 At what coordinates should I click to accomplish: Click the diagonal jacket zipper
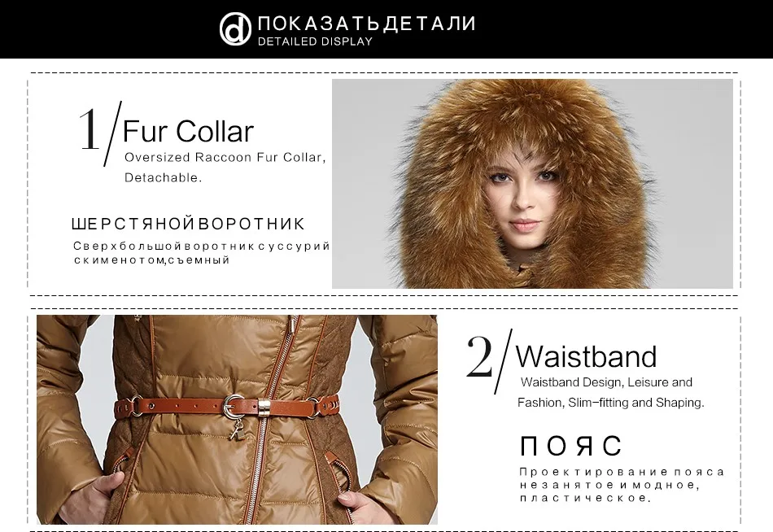(x=268, y=419)
